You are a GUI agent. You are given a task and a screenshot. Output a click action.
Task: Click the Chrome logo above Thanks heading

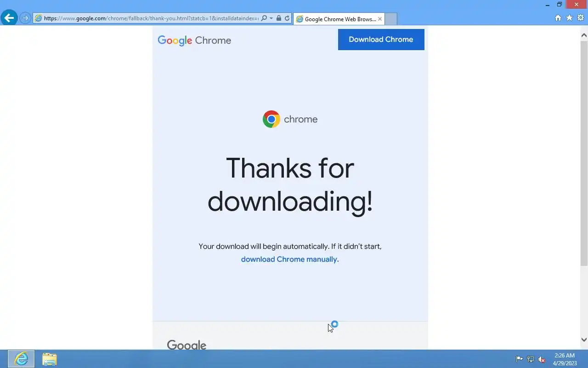[x=290, y=119]
